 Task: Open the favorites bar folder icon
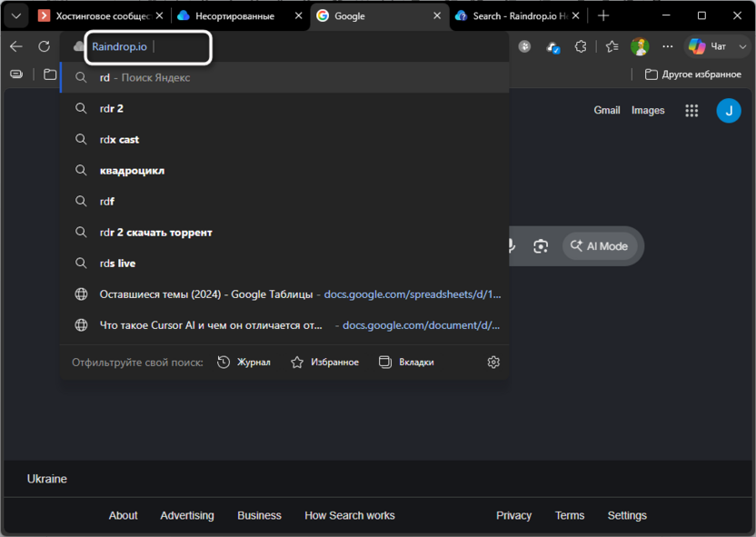50,75
